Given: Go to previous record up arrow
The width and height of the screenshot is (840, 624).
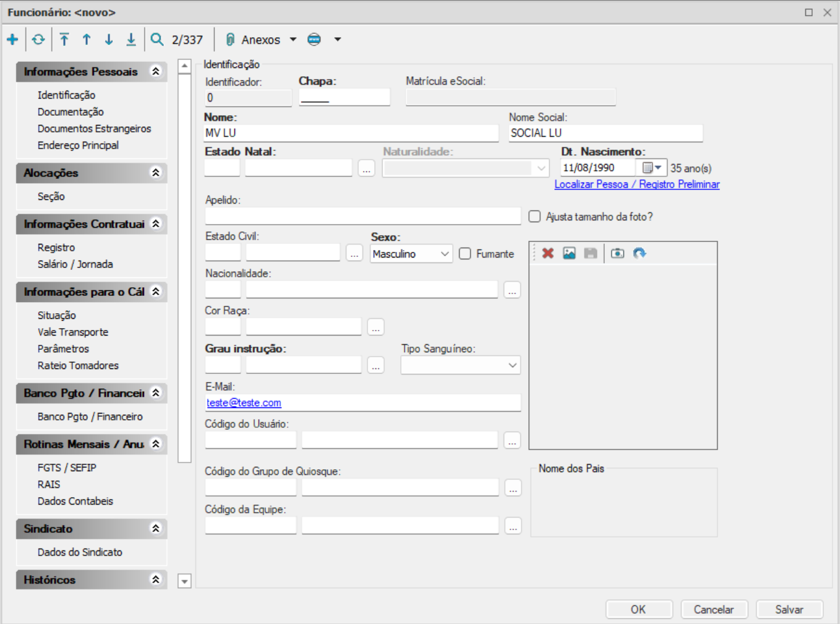Looking at the screenshot, I should [87, 40].
